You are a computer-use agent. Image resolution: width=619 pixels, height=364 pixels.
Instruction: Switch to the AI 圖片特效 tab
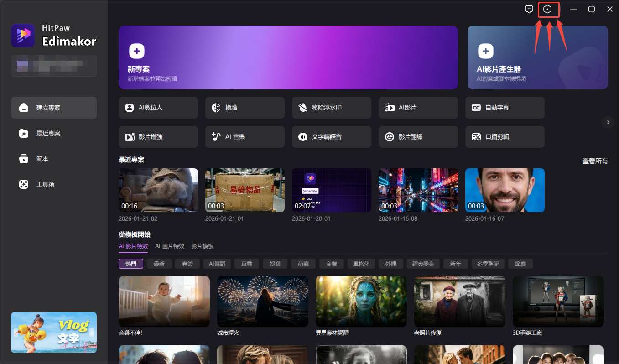coord(170,246)
